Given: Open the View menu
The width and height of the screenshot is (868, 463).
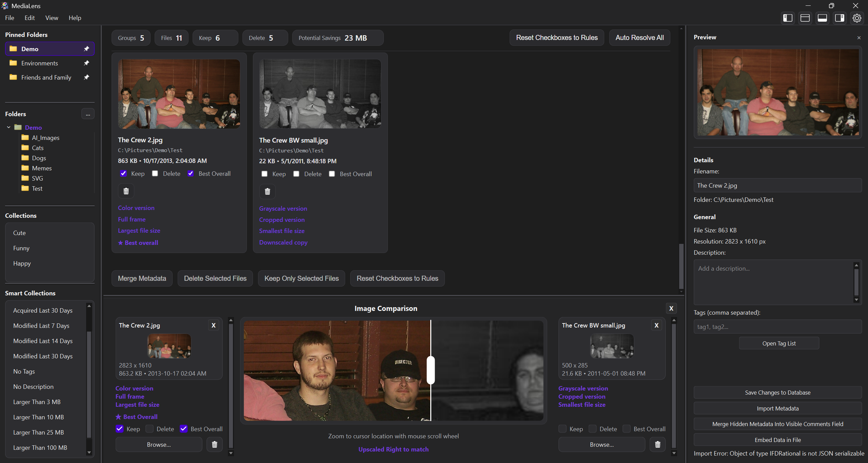Looking at the screenshot, I should [x=52, y=18].
